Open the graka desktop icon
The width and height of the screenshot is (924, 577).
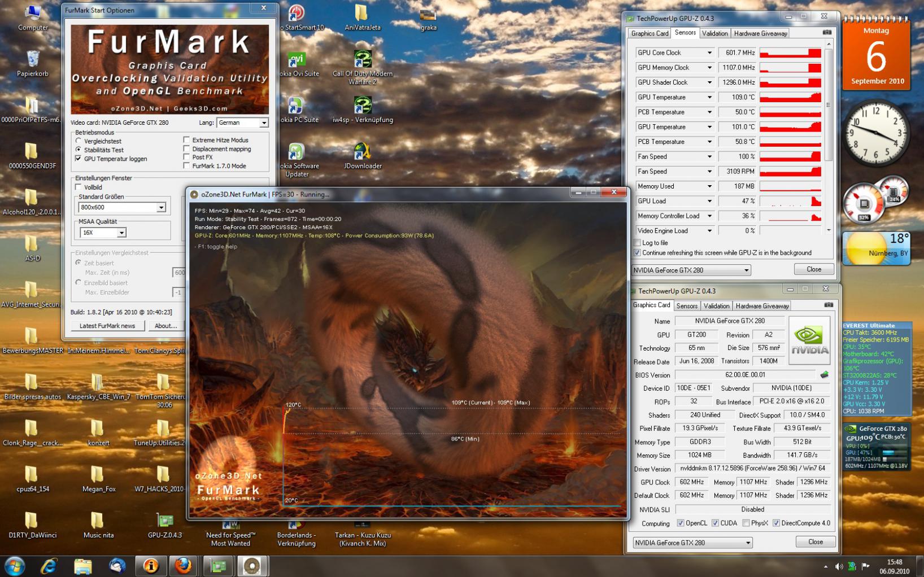pos(428,18)
